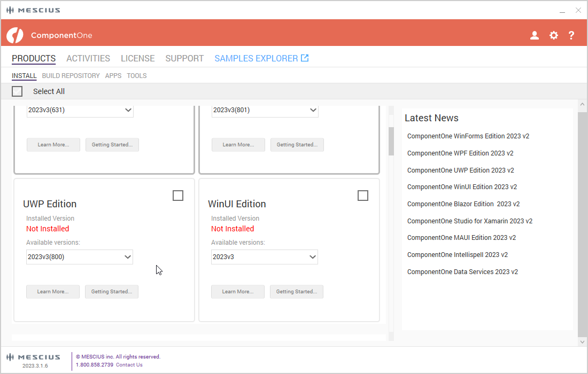Viewport: 588px width, 374px height.
Task: Open ComponentOne WinForms Edition 2023 v2 news
Action: (468, 136)
